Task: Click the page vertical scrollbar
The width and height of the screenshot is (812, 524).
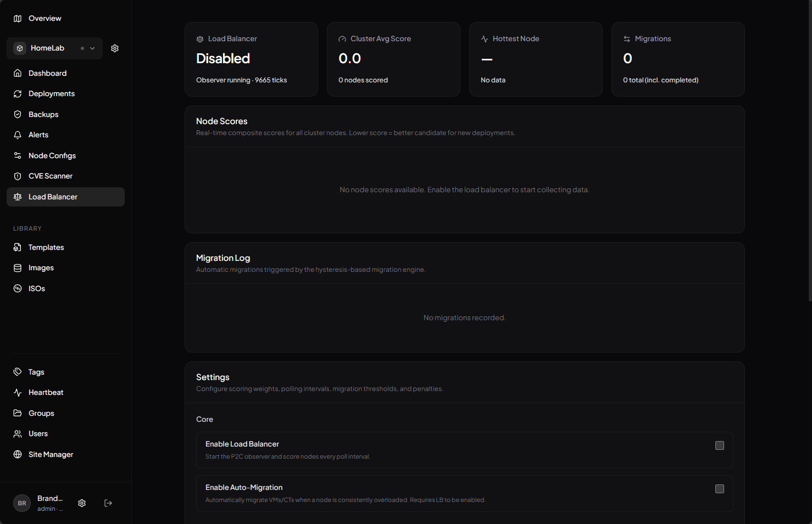Action: click(809, 165)
